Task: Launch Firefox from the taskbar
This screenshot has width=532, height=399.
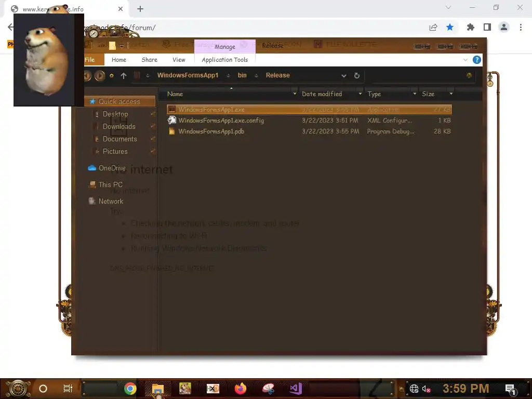Action: coord(241,389)
